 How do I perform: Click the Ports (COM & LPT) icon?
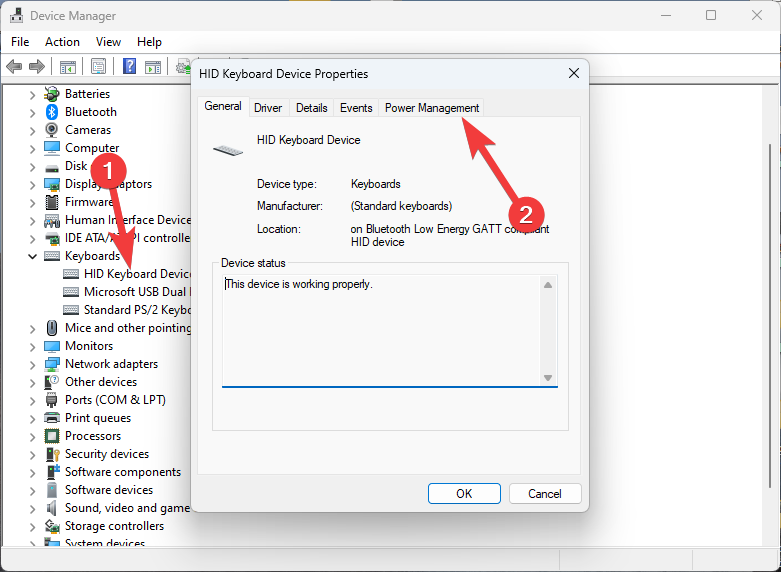click(x=52, y=400)
